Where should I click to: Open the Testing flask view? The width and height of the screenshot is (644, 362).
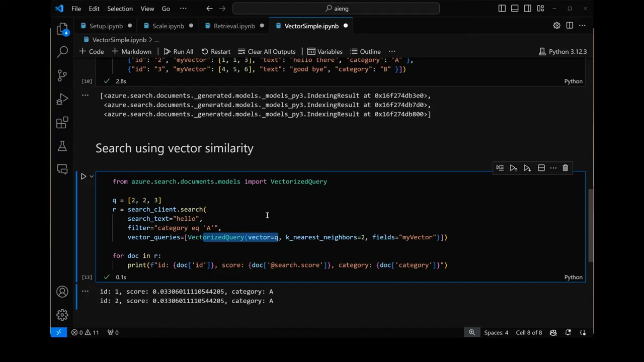click(62, 146)
